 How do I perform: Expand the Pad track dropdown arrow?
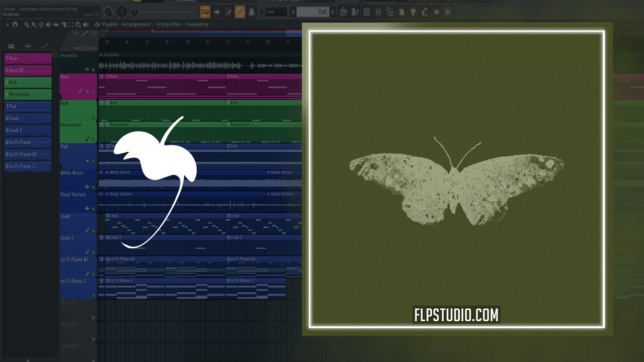88,161
